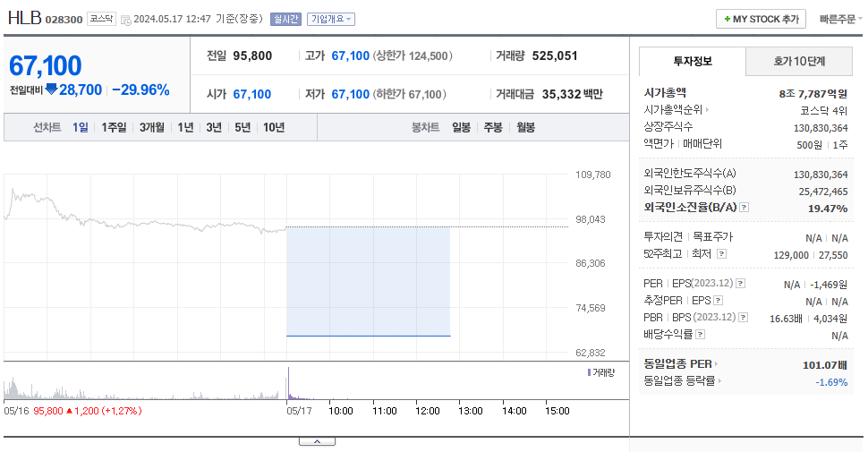Click the 거래량 legend marker

pos(589,373)
